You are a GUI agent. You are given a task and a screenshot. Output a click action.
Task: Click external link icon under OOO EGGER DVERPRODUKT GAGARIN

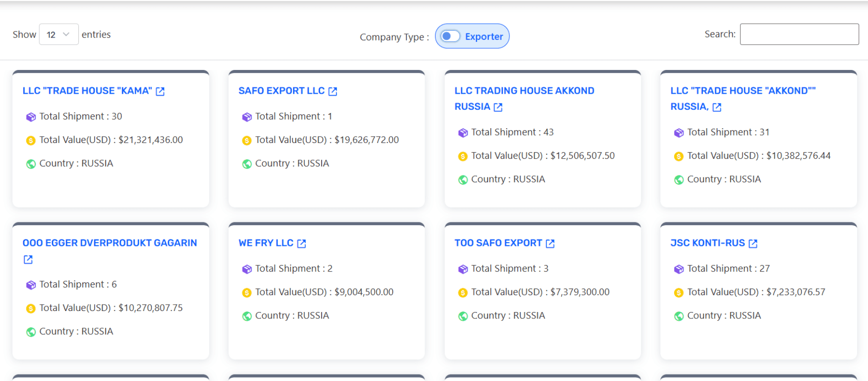28,259
